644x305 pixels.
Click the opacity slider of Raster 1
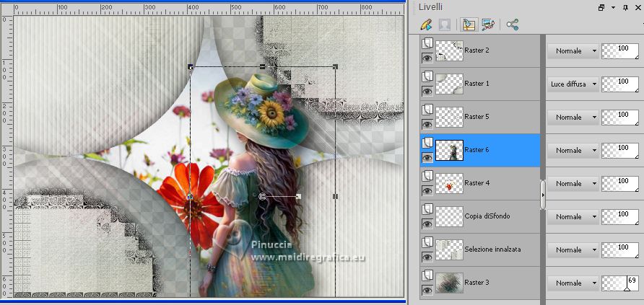click(x=620, y=84)
